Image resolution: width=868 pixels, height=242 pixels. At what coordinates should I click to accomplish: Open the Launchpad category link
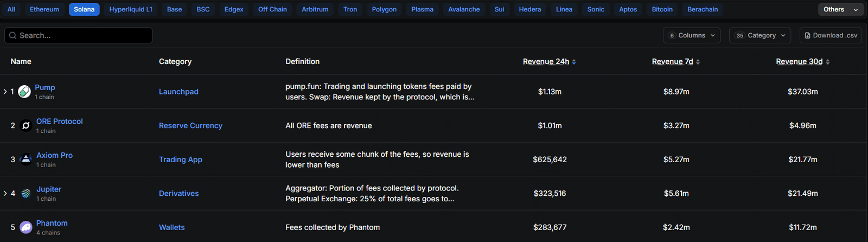(x=178, y=92)
